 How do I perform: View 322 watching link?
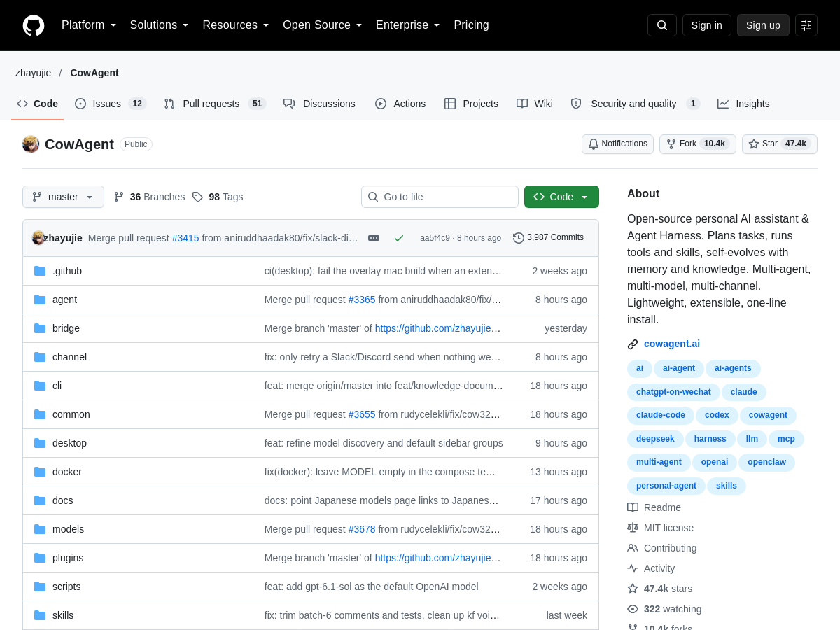[664, 609]
